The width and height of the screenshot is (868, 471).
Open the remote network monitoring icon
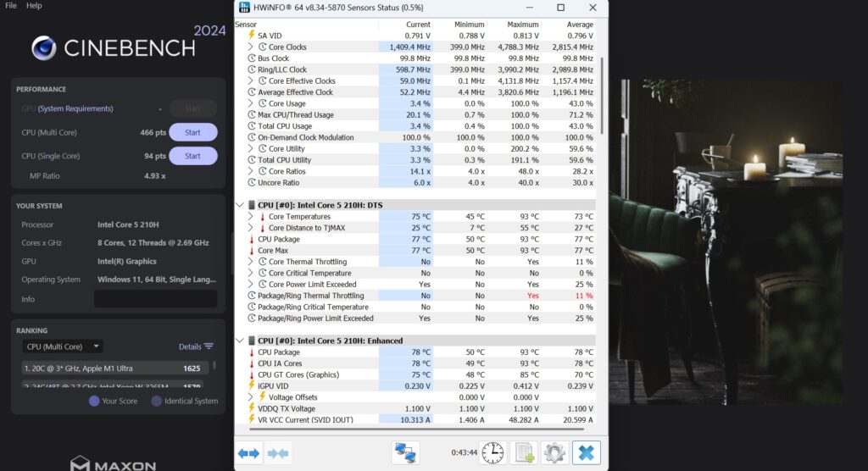tap(405, 453)
